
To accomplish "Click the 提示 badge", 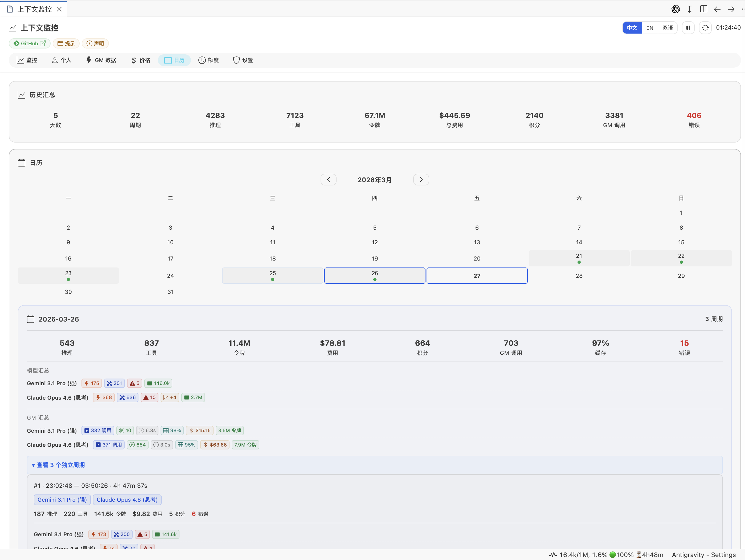I will [x=66, y=43].
